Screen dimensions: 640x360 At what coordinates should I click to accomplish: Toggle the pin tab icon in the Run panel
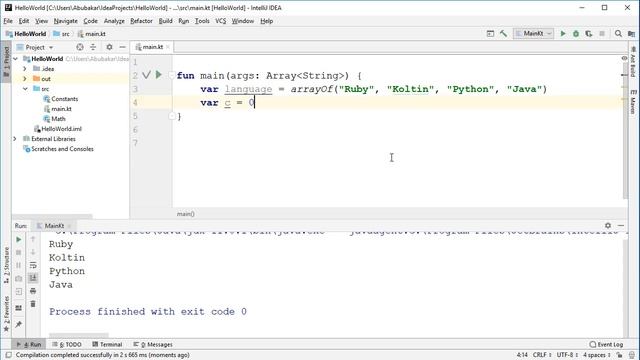point(18,324)
